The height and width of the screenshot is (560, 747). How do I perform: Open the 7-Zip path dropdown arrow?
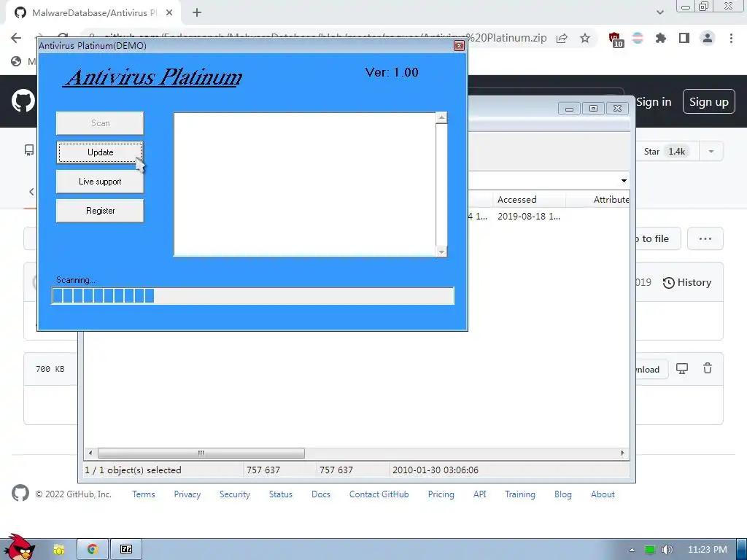[624, 181]
